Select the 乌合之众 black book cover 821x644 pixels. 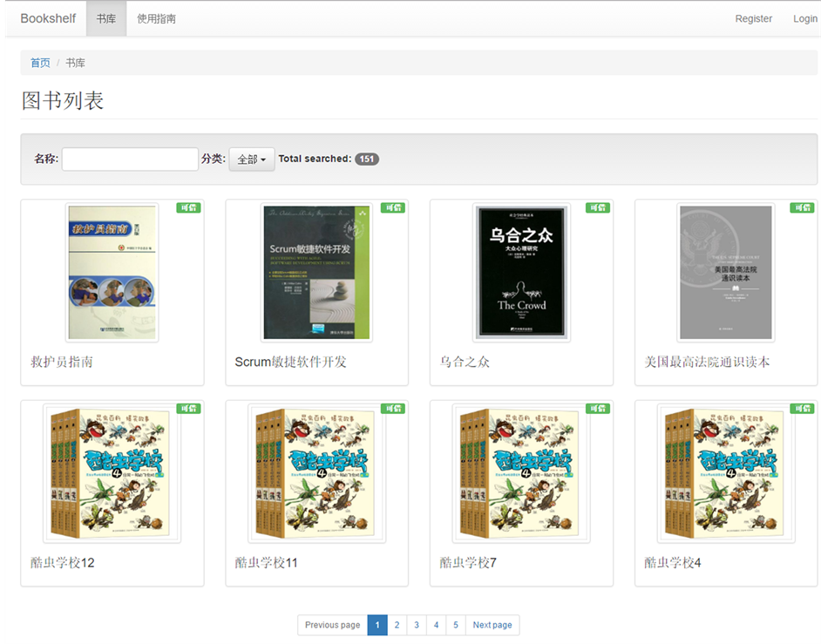coord(521,273)
